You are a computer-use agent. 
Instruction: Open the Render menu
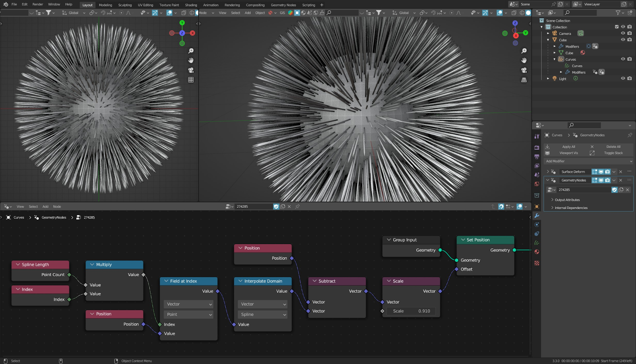tap(38, 4)
